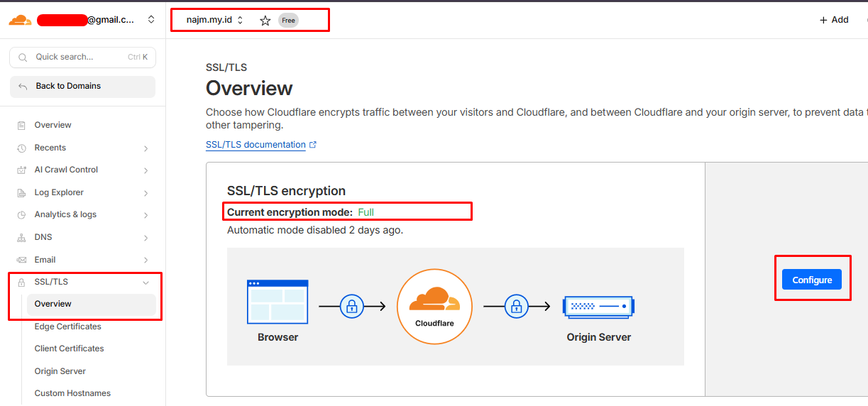Screen dimensions: 868x406
Task: Star the najm.my.id domain
Action: point(265,21)
